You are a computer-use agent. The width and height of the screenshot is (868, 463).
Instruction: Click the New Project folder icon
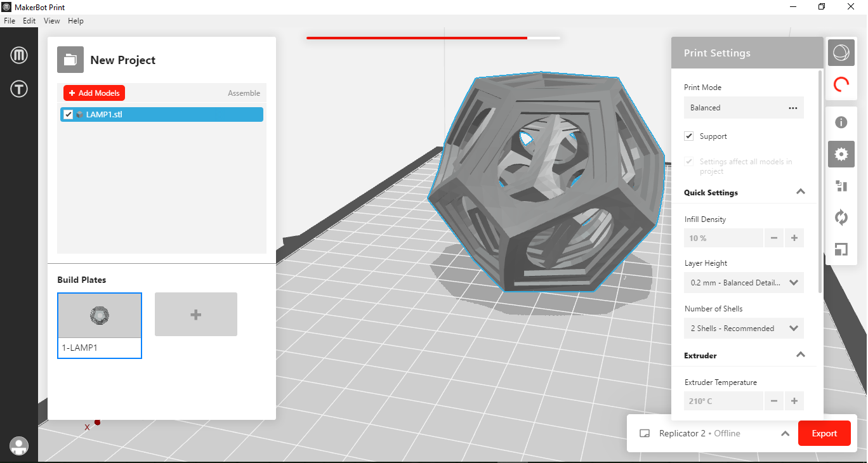tap(70, 60)
